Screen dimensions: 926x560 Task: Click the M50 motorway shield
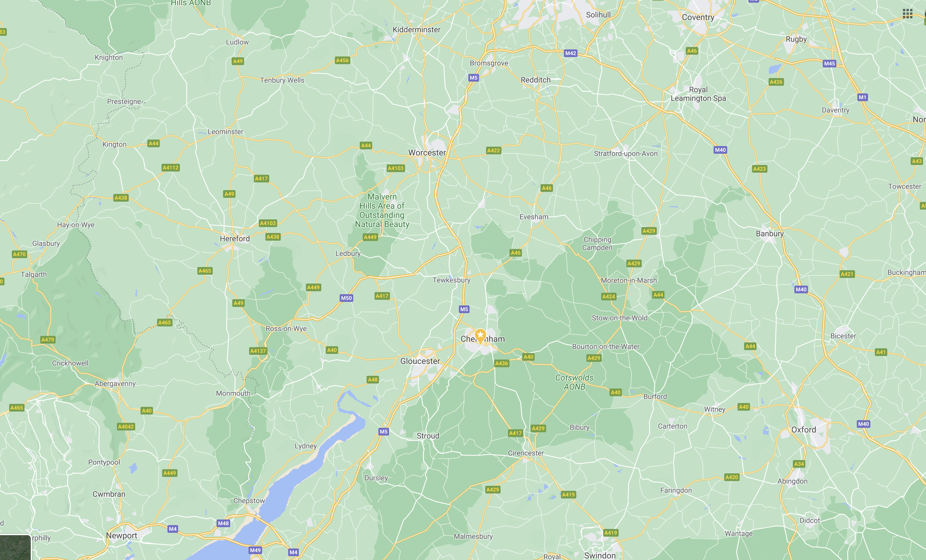point(346,298)
